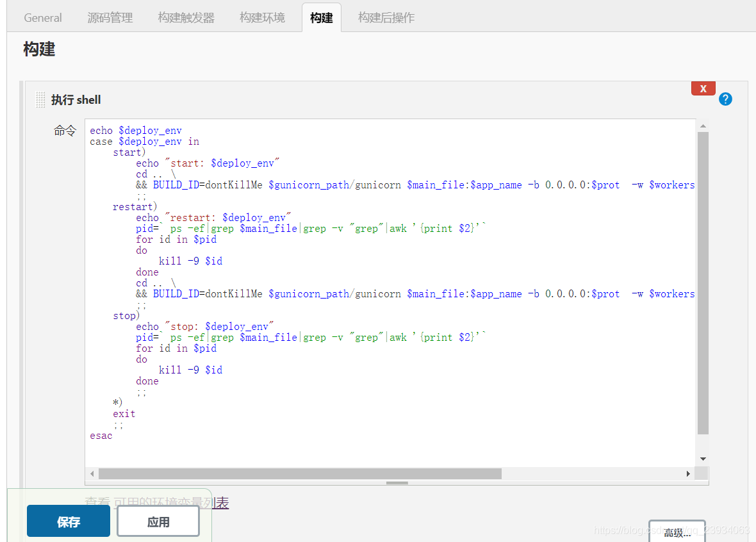The image size is (756, 542).
Task: Click inside the shell command text area
Action: click(390, 293)
